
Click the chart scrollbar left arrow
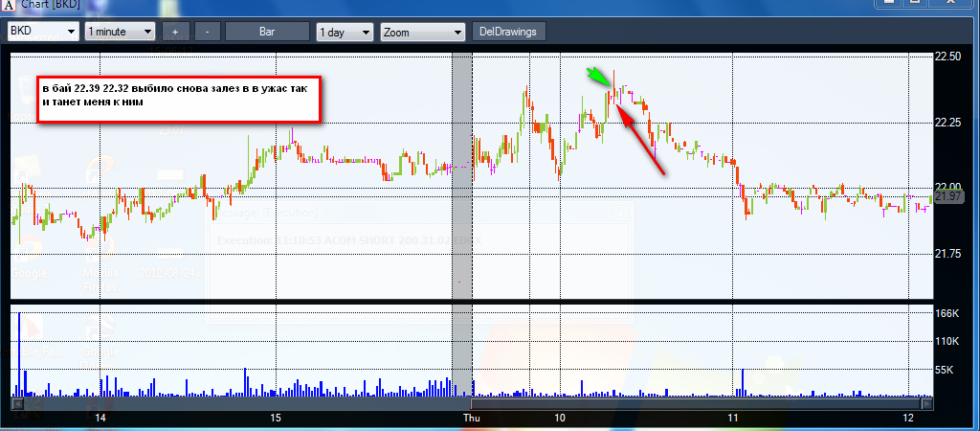17,403
